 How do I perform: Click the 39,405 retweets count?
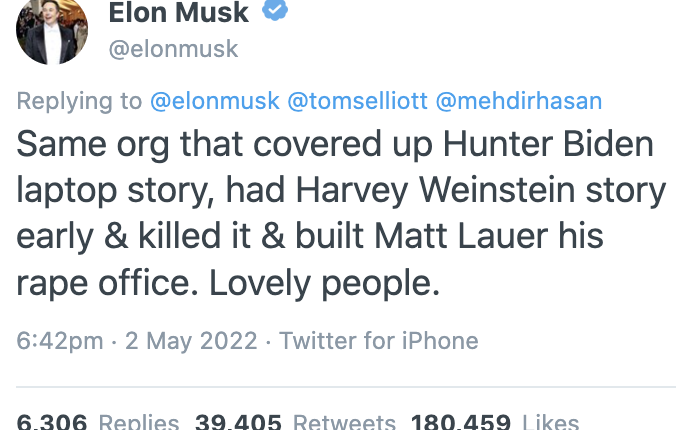[238, 422]
